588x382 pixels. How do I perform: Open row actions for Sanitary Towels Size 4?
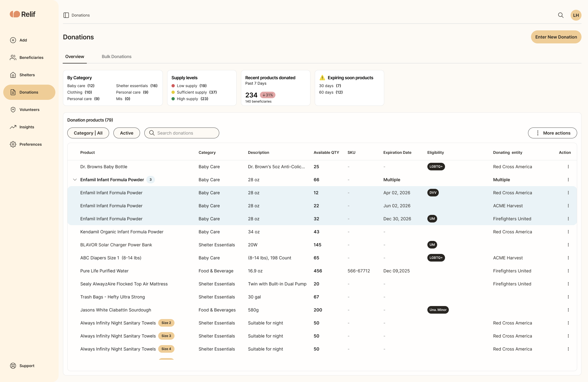coord(568,349)
